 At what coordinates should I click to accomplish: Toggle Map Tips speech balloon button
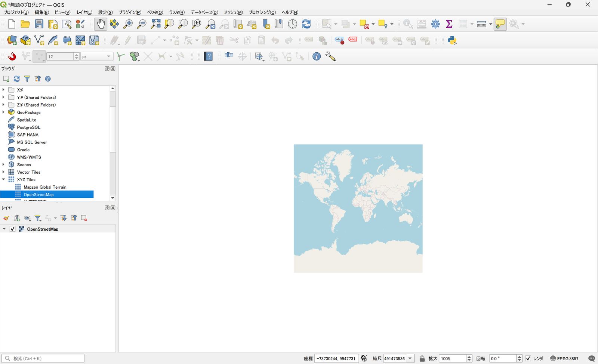[x=500, y=24]
